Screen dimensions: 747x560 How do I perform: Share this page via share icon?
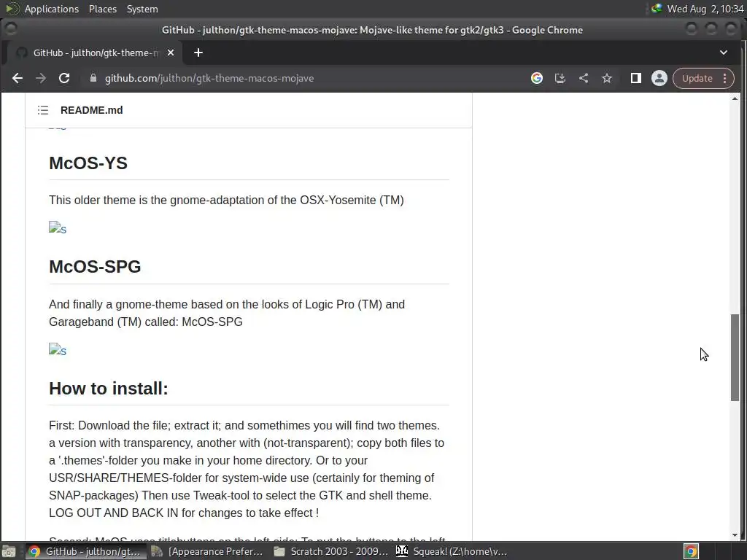pos(584,78)
